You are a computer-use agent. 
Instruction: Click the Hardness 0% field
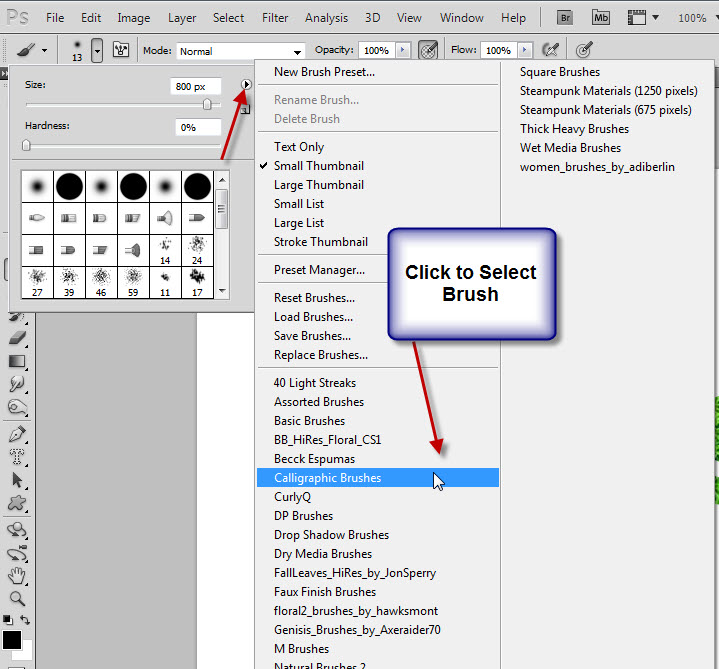pyautogui.click(x=198, y=127)
